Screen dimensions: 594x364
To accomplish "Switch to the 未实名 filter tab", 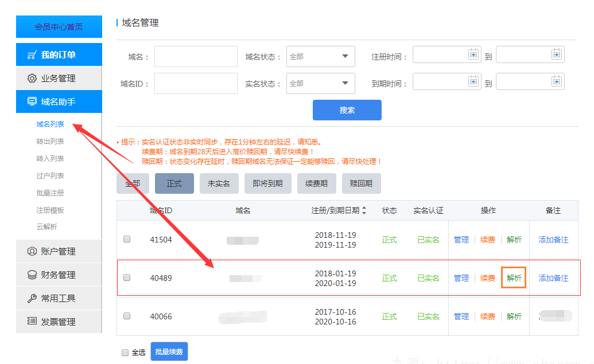I will pyautogui.click(x=219, y=183).
